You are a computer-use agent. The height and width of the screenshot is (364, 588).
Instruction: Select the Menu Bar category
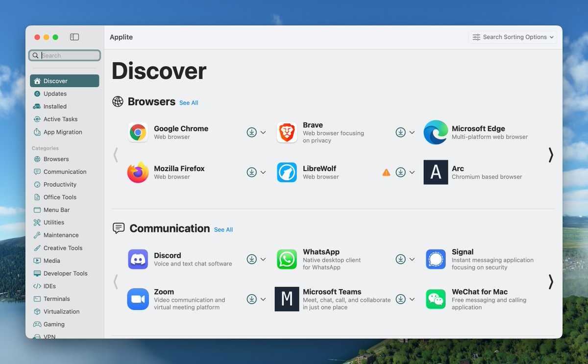[x=65, y=210]
